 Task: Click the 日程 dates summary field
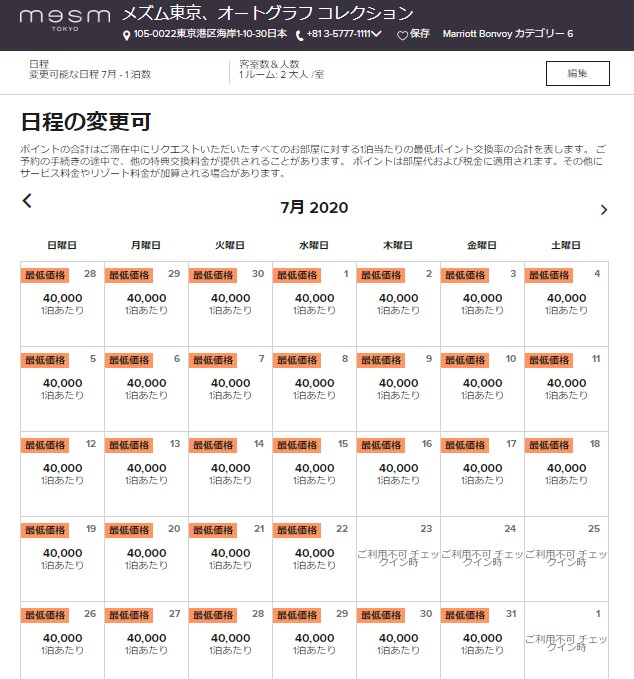tap(90, 69)
